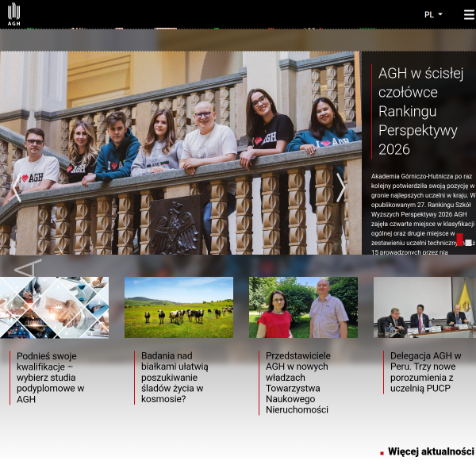Open studia podyplomowe w AGH article title
This screenshot has width=476, height=476.
coord(51,378)
